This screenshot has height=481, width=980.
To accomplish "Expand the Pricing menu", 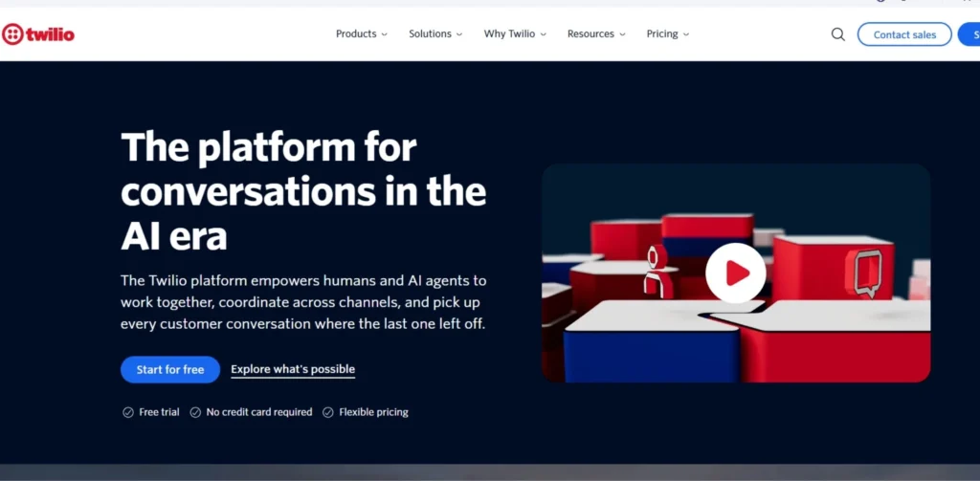I will [667, 33].
